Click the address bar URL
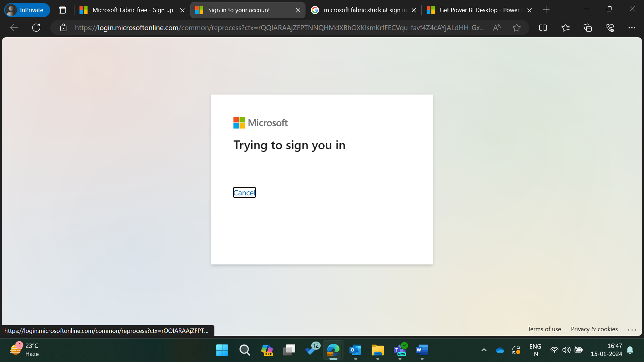Viewport: 644px width, 362px height. [279, 28]
